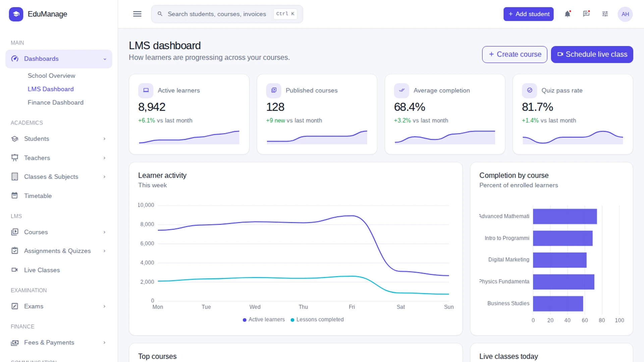The height and width of the screenshot is (362, 644).
Task: Expand the Teachers submenu chevron
Action: coord(104,158)
